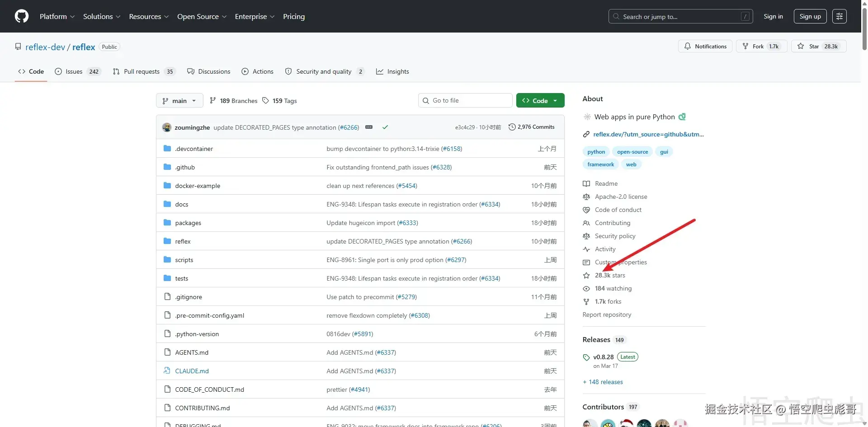
Task: Switch to the Code tab
Action: pos(31,71)
